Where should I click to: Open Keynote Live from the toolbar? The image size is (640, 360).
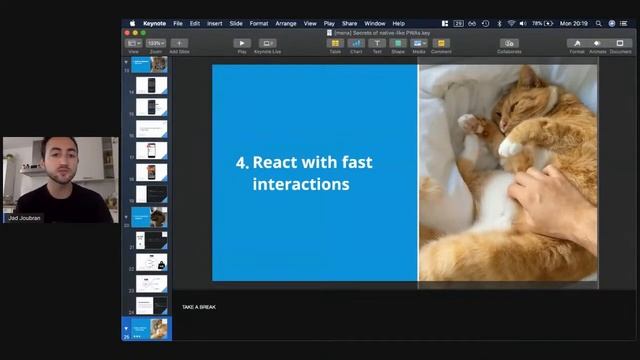click(267, 43)
